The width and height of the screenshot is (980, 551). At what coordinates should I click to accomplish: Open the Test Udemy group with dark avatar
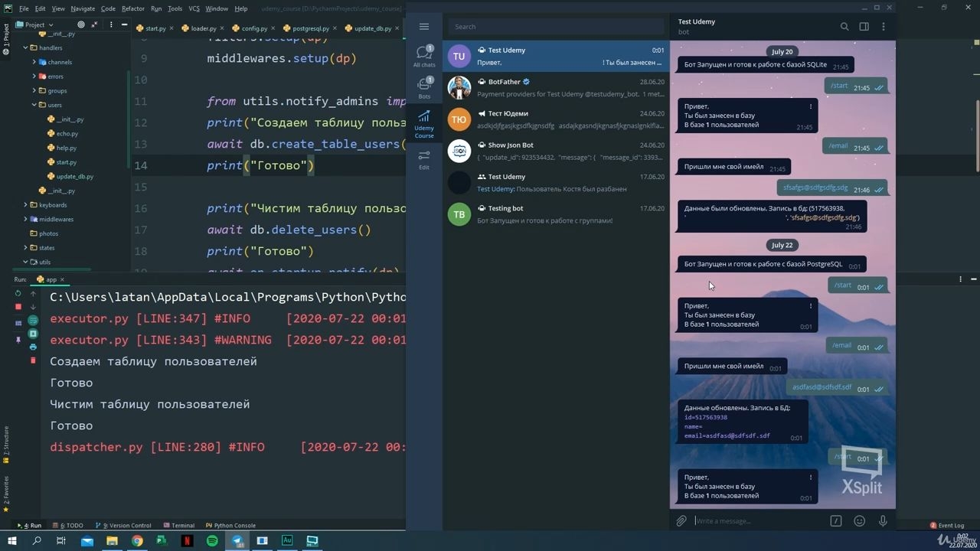556,183
